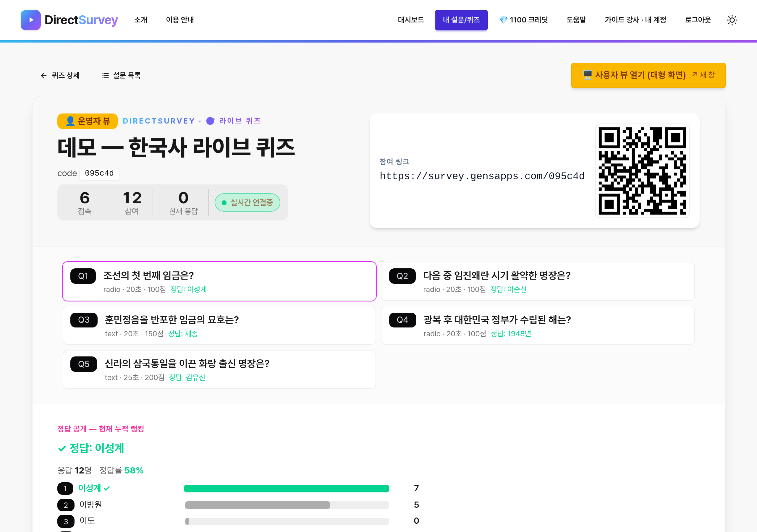Click the Q2 badge
Screen dimensions: 757x532
pyautogui.click(x=402, y=276)
